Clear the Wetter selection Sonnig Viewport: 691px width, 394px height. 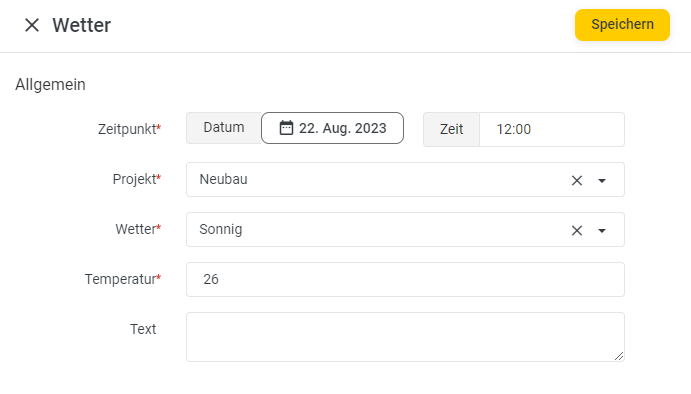pos(576,230)
